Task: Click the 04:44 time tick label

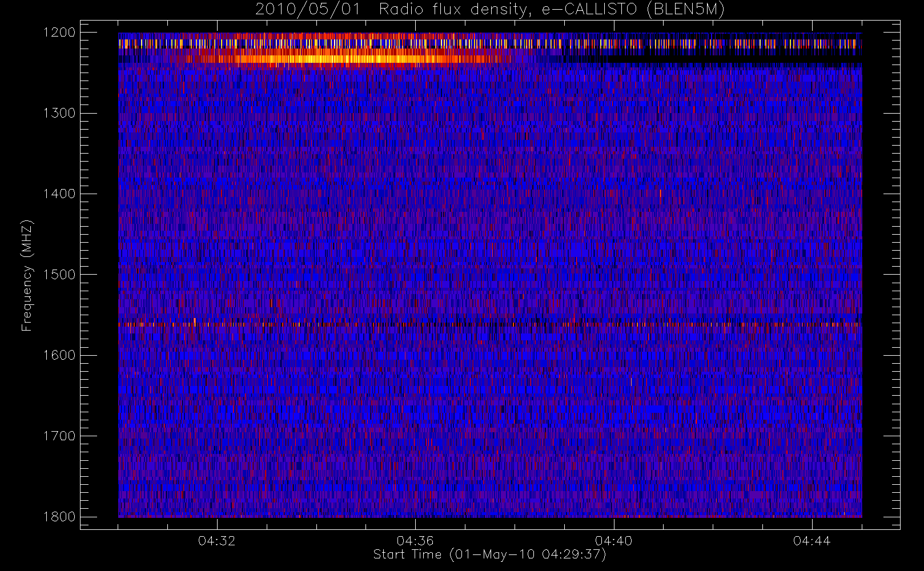Action: pos(812,541)
